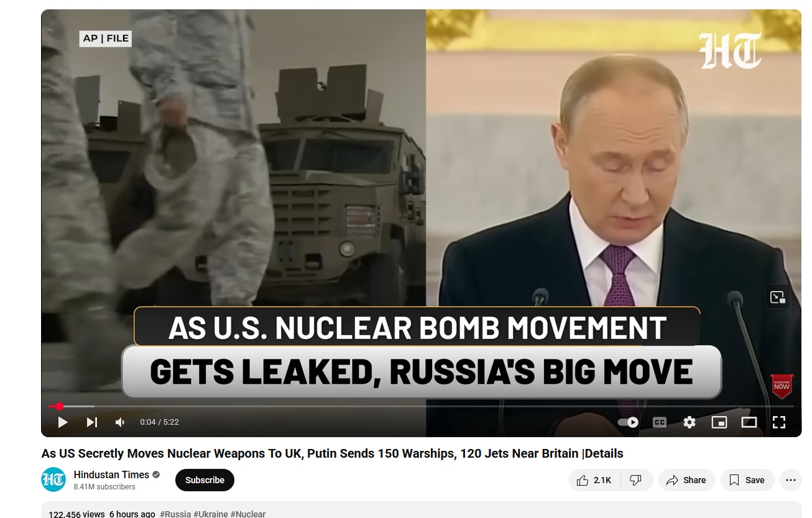The width and height of the screenshot is (812, 518).
Task: Enable theater mode view
Action: (749, 422)
